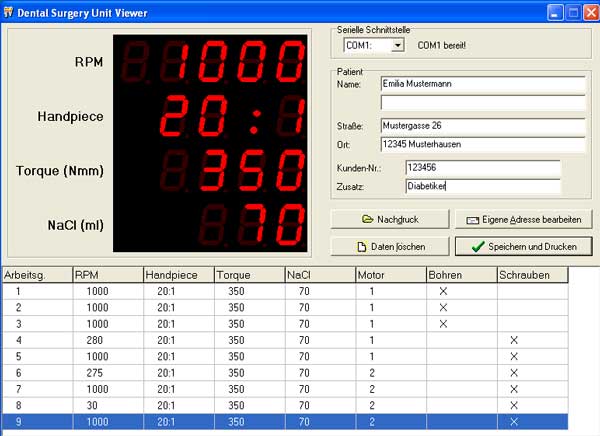The height and width of the screenshot is (436, 600).
Task: Click the Ort field showing Musterhausen
Action: pyautogui.click(x=482, y=145)
